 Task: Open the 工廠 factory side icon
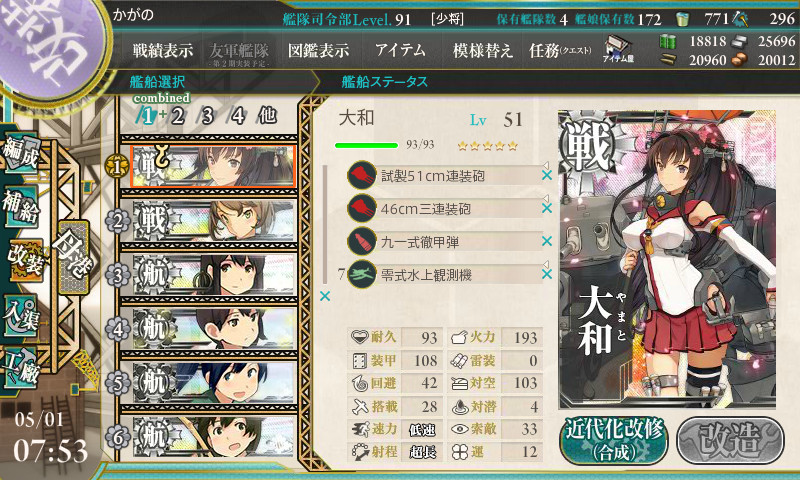(20, 368)
